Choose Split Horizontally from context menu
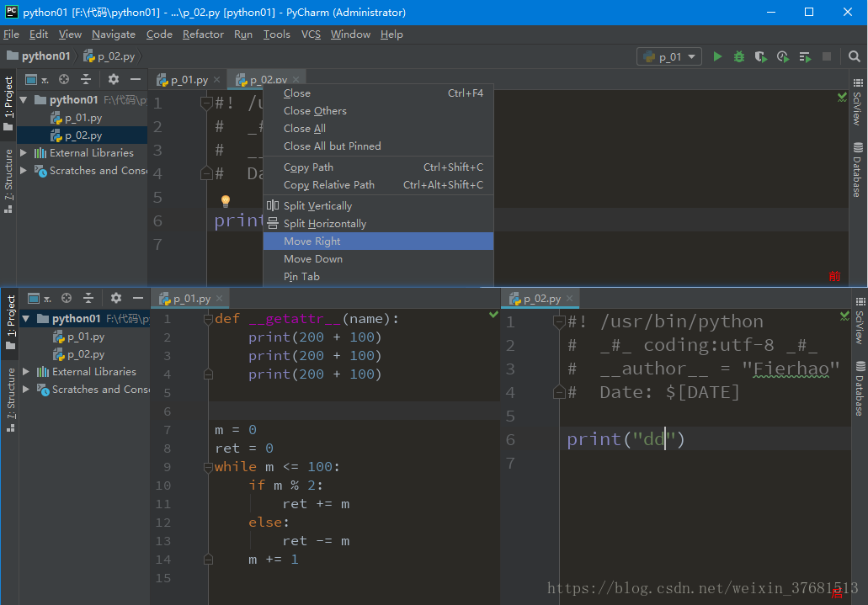The height and width of the screenshot is (605, 868). pos(378,224)
